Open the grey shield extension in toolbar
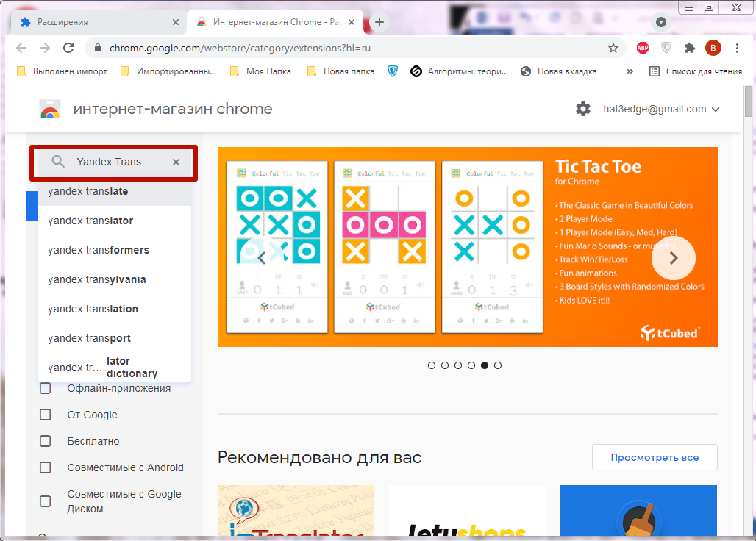 (666, 48)
